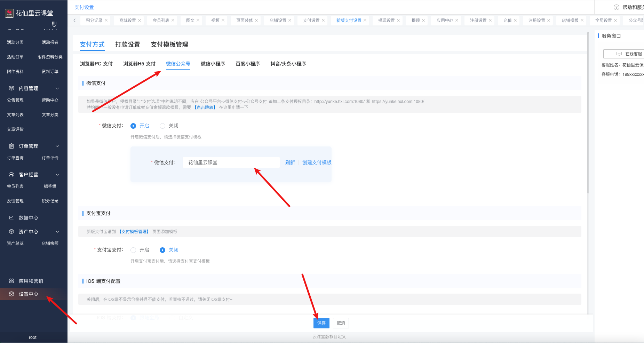Open 店铺余额 in sidebar

point(50,244)
